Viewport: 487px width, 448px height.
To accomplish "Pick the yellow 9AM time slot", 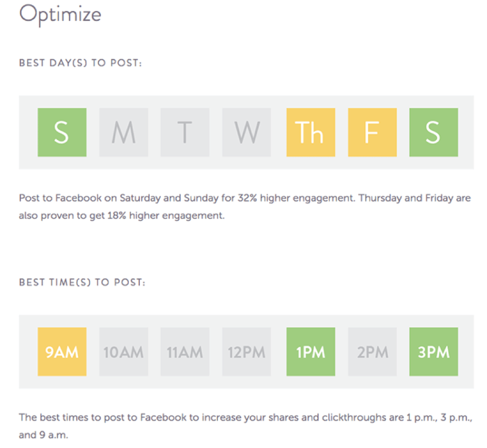I will [62, 351].
